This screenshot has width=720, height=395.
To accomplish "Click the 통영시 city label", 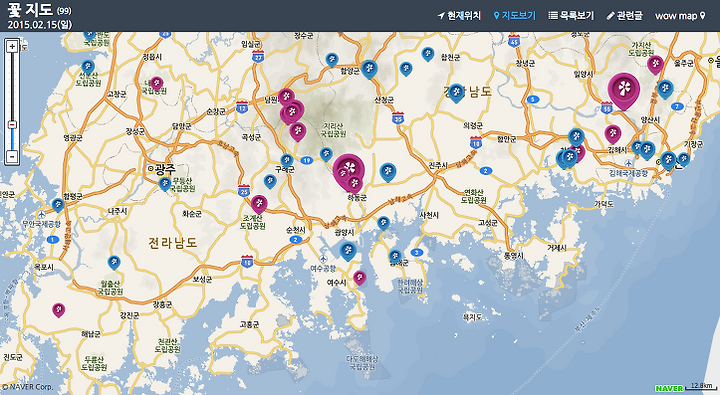I will (514, 255).
